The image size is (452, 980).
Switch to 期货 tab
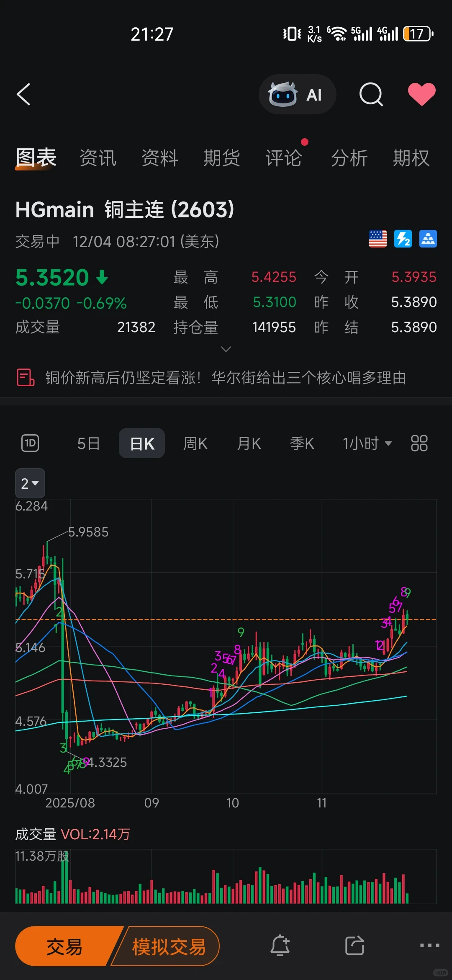click(x=222, y=158)
